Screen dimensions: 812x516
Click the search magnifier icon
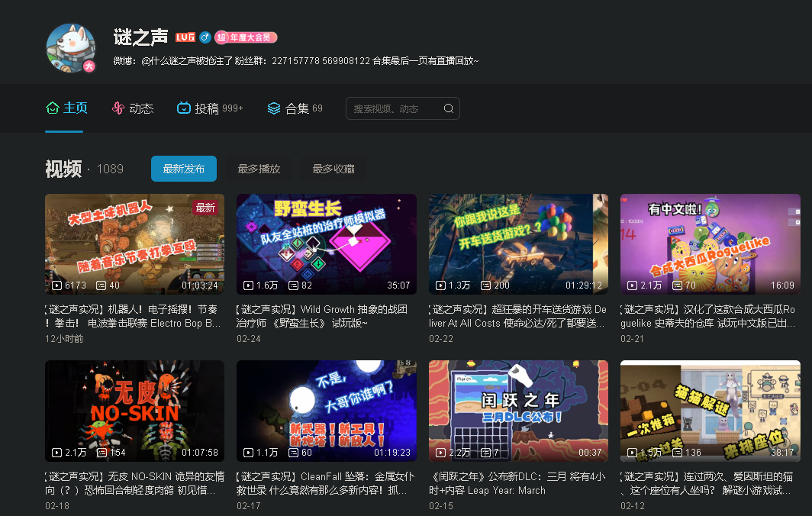[449, 108]
